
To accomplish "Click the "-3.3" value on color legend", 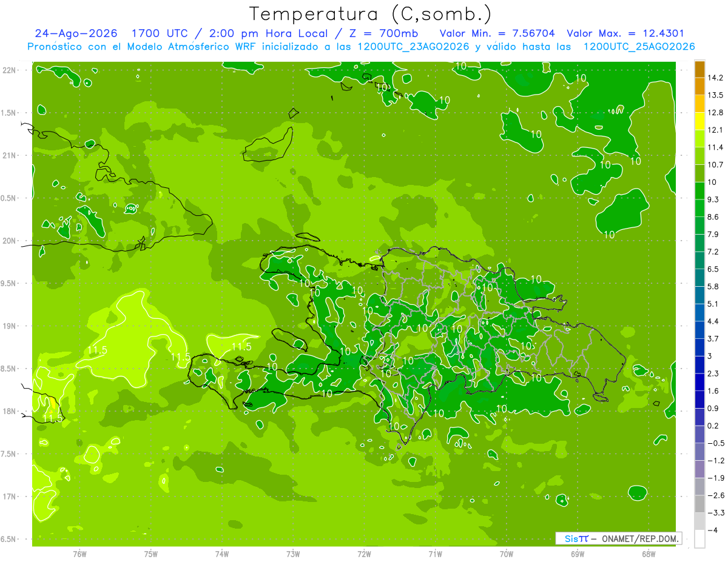I will pyautogui.click(x=716, y=513).
